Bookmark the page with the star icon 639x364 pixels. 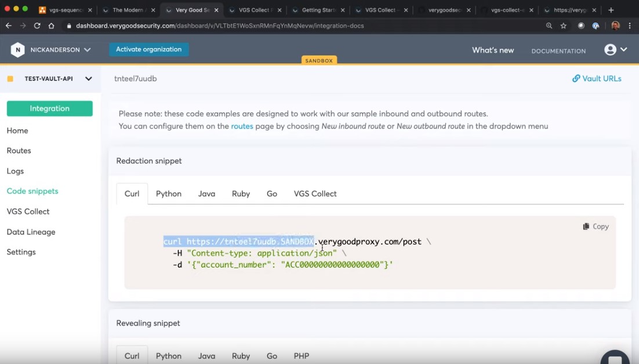(x=564, y=26)
